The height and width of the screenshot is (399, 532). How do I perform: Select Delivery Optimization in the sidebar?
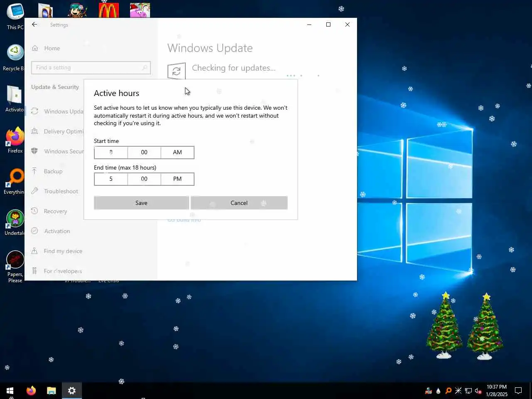point(54,131)
